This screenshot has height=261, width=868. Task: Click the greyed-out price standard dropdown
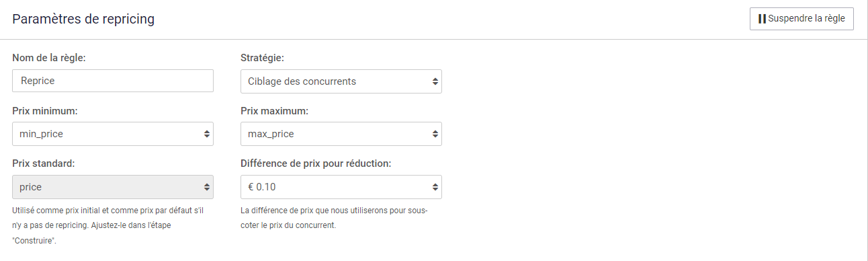(x=113, y=186)
